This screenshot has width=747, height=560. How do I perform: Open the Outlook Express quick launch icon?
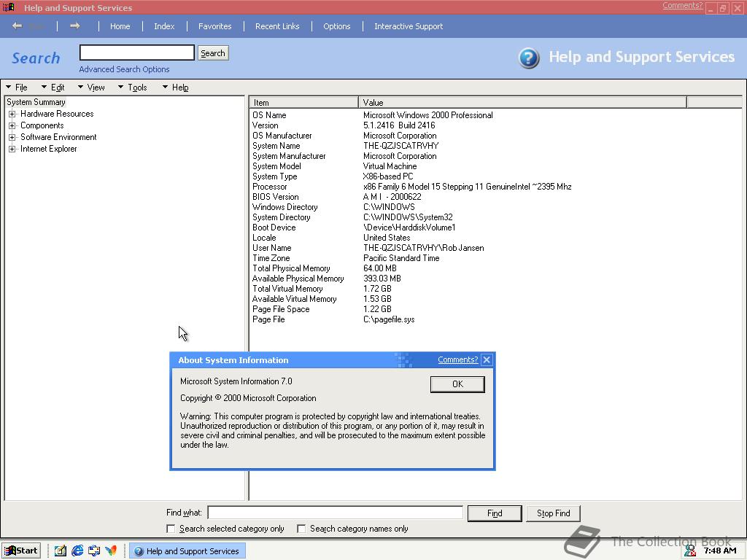[94, 551]
